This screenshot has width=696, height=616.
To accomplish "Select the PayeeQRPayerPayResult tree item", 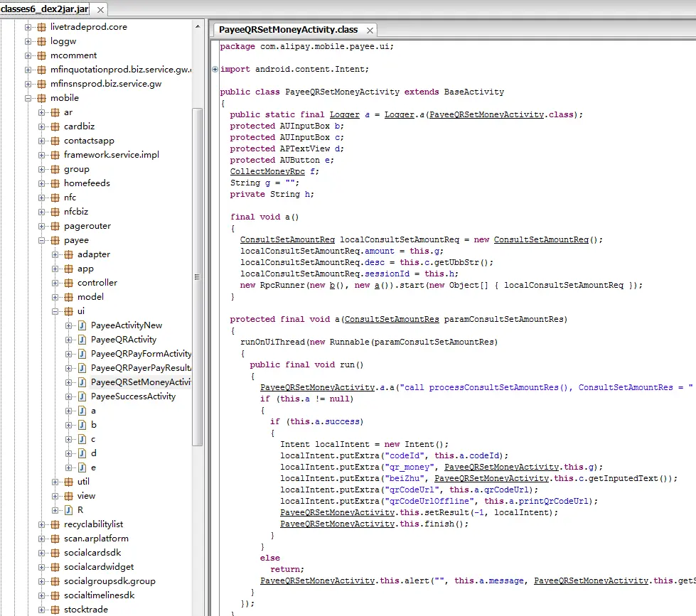I will pos(141,368).
